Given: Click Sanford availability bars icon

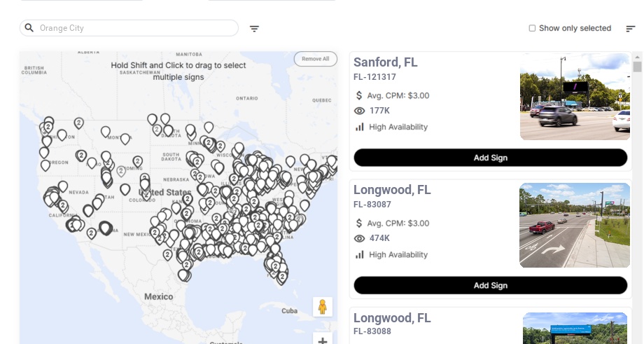Looking at the screenshot, I should pos(360,127).
